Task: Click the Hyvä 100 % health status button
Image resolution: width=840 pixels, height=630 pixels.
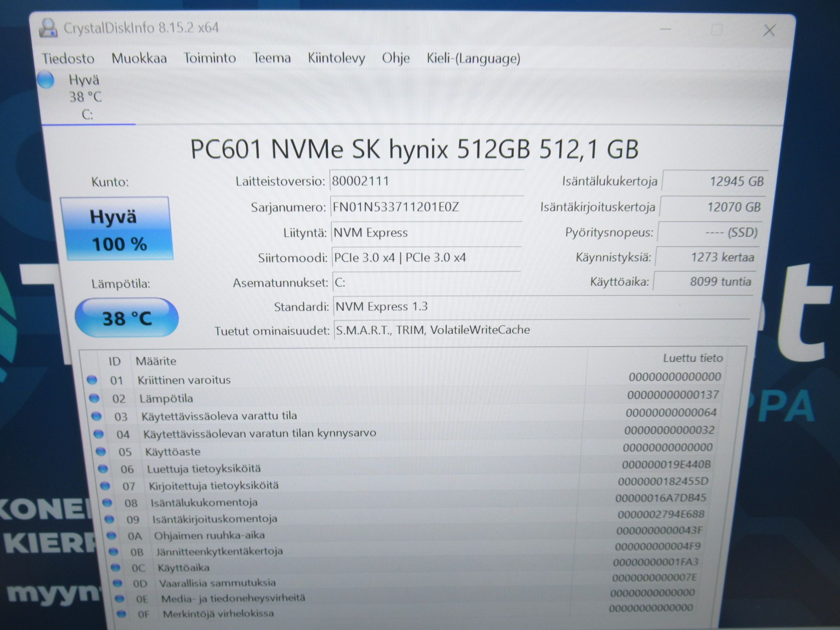Action: pos(117,229)
